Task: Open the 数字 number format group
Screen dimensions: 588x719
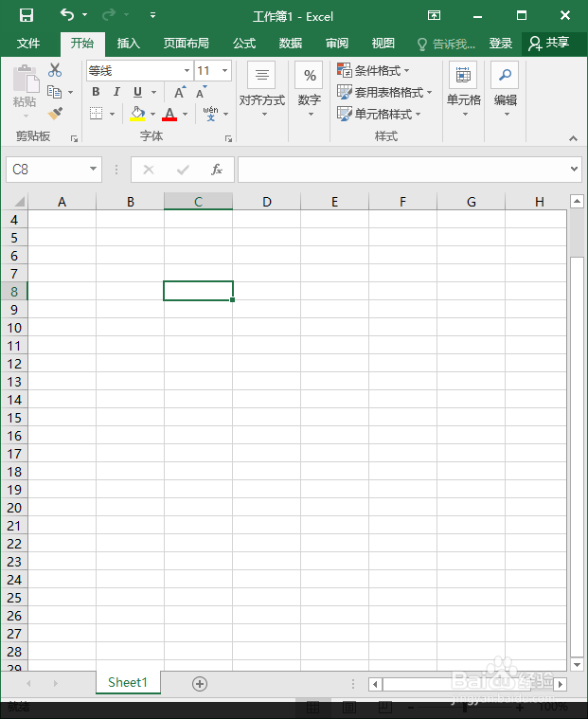Action: [x=310, y=90]
